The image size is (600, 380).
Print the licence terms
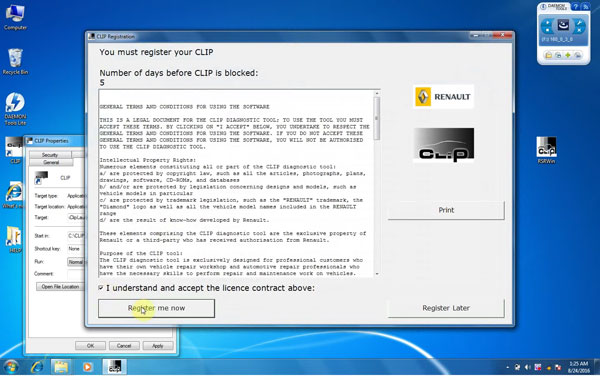tap(446, 210)
